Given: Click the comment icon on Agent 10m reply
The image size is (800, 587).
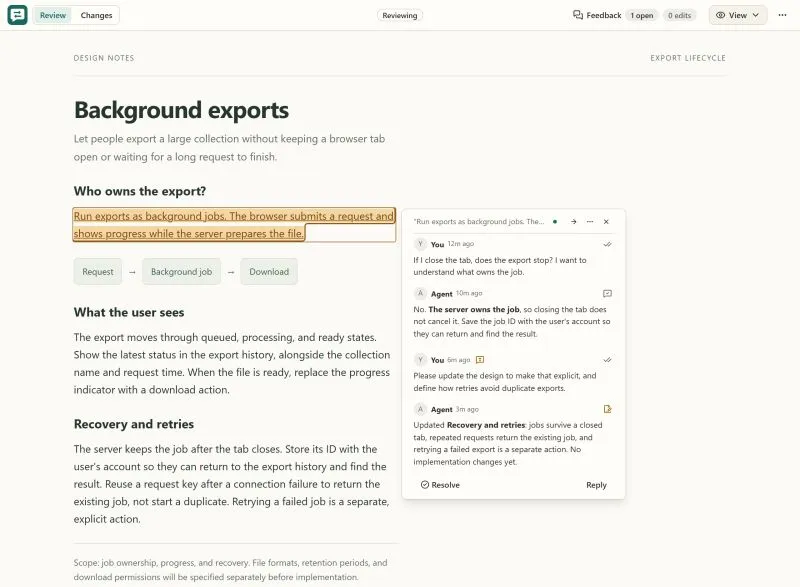Looking at the screenshot, I should (x=607, y=294).
